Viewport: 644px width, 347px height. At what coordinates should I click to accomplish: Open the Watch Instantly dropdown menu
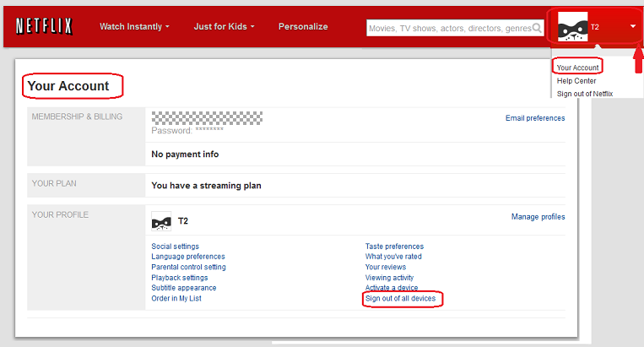click(x=134, y=27)
